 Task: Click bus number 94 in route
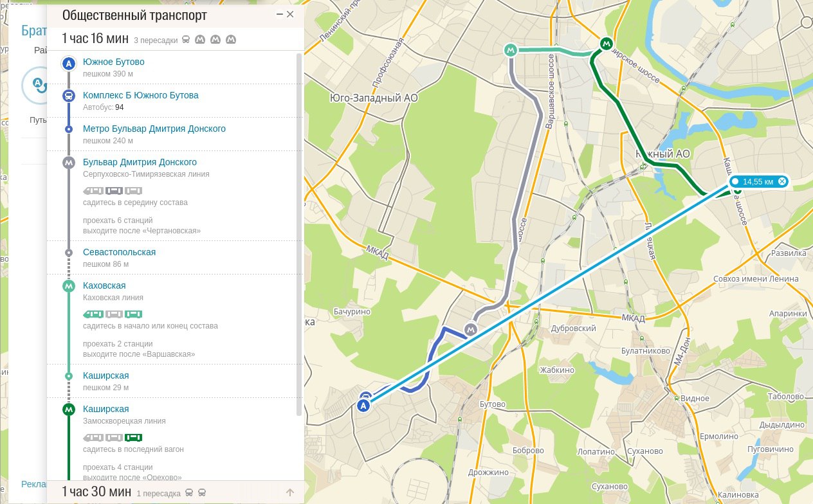119,107
